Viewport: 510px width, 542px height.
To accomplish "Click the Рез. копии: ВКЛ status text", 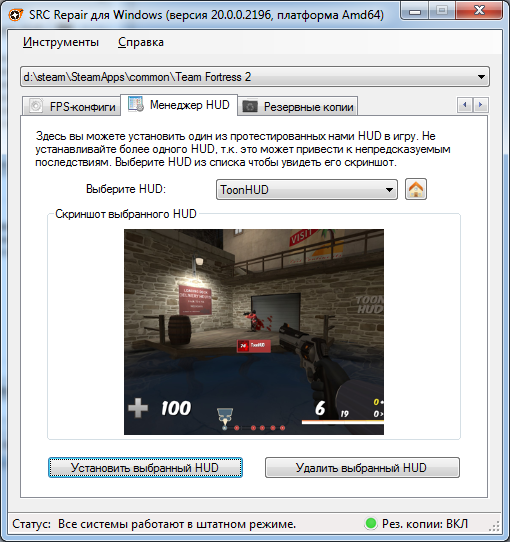I will [425, 524].
